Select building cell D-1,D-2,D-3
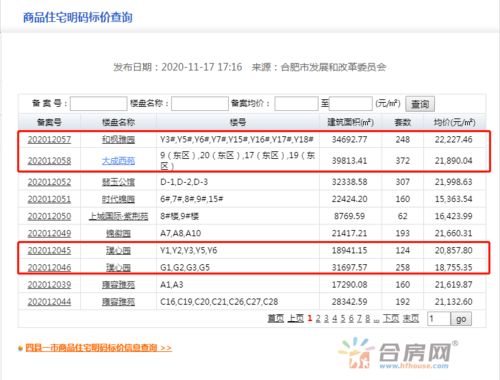 (184, 182)
